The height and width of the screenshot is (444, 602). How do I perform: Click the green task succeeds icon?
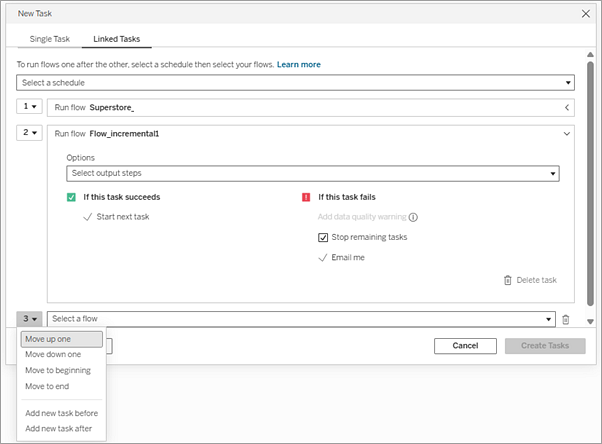[71, 197]
